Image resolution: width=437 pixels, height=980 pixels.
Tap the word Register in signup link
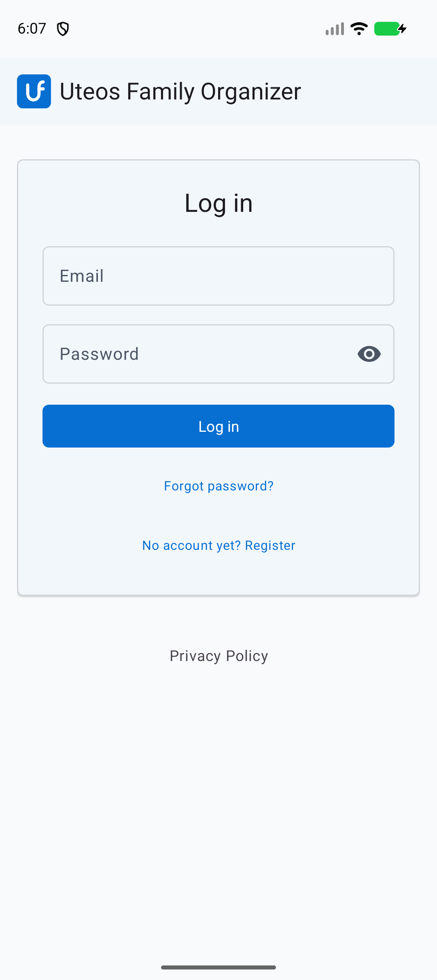pos(270,545)
